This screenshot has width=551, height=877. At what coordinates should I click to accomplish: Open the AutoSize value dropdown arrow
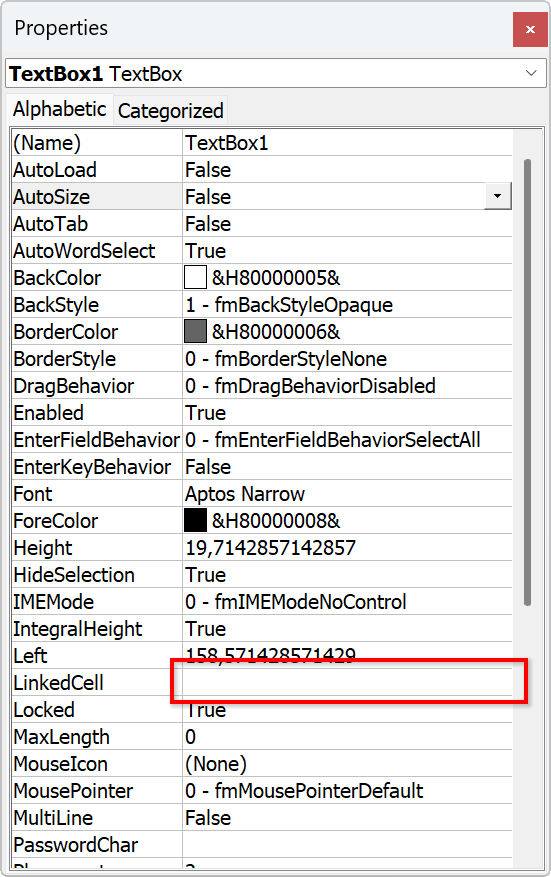click(497, 196)
